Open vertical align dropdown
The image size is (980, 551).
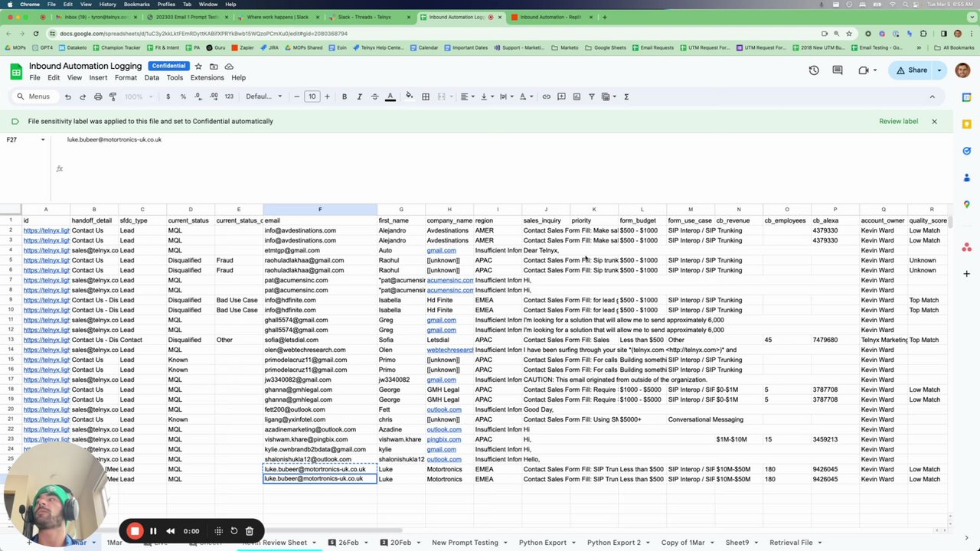[485, 96]
